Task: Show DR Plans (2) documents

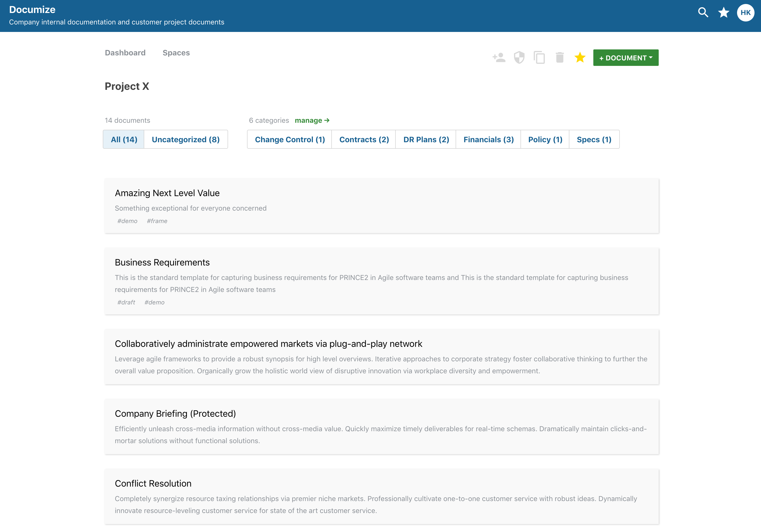Action: pyautogui.click(x=426, y=139)
